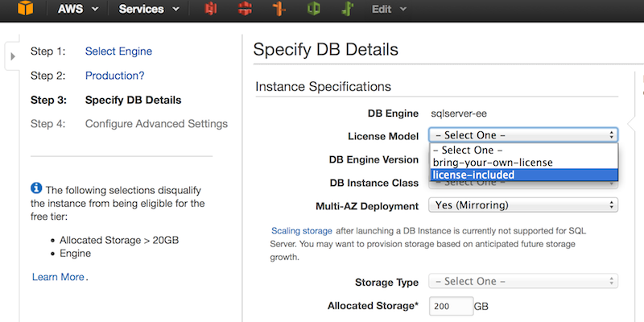Expand the Multi-AZ Deployment dropdown
644x322 pixels.
tap(523, 205)
